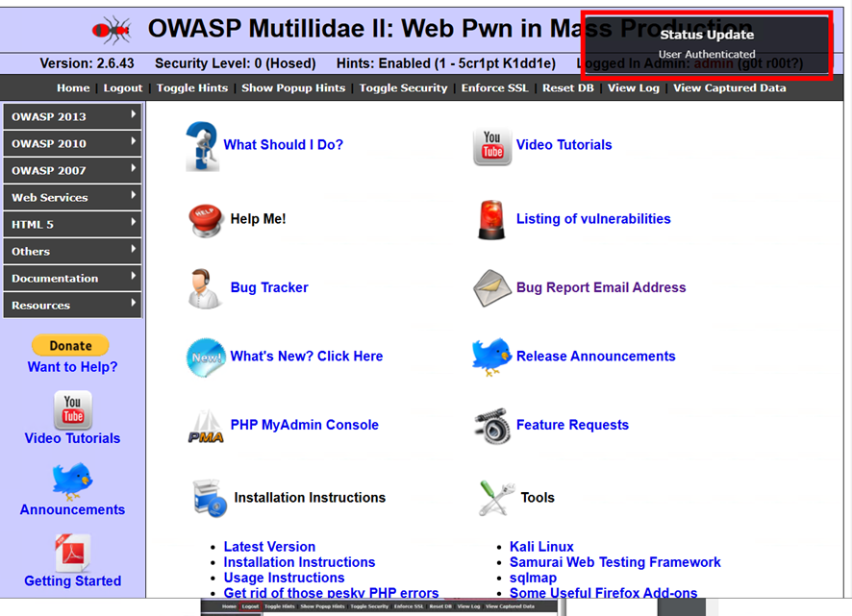Click the Installation Instructions software box icon

pyautogui.click(x=210, y=498)
